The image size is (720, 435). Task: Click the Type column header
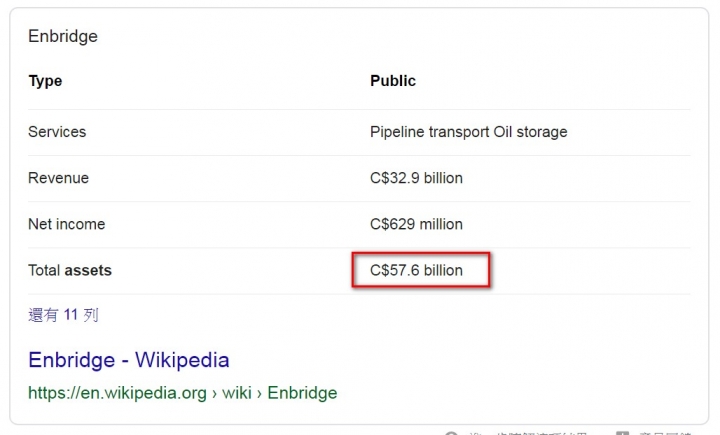click(x=45, y=81)
